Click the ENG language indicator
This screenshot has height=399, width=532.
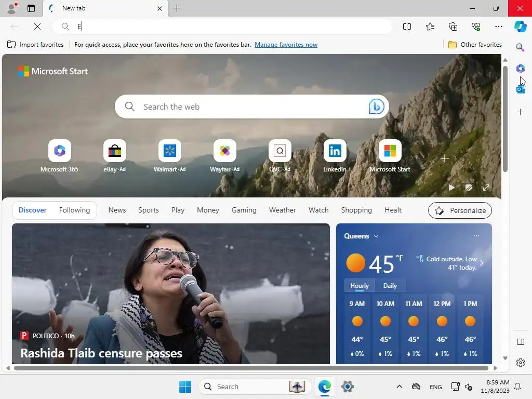(x=436, y=387)
